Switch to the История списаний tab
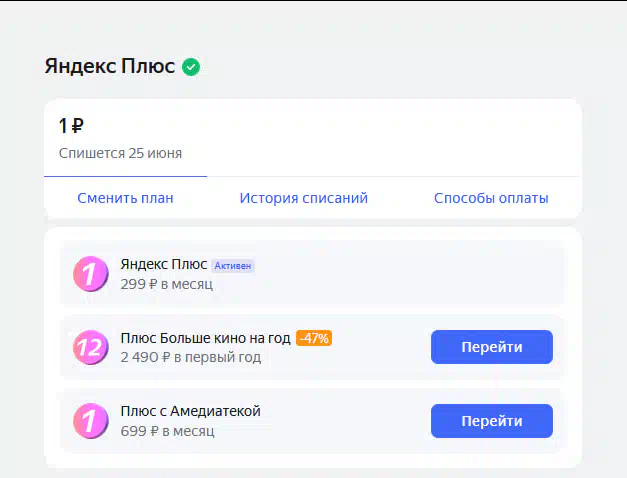627x478 pixels. click(x=304, y=198)
